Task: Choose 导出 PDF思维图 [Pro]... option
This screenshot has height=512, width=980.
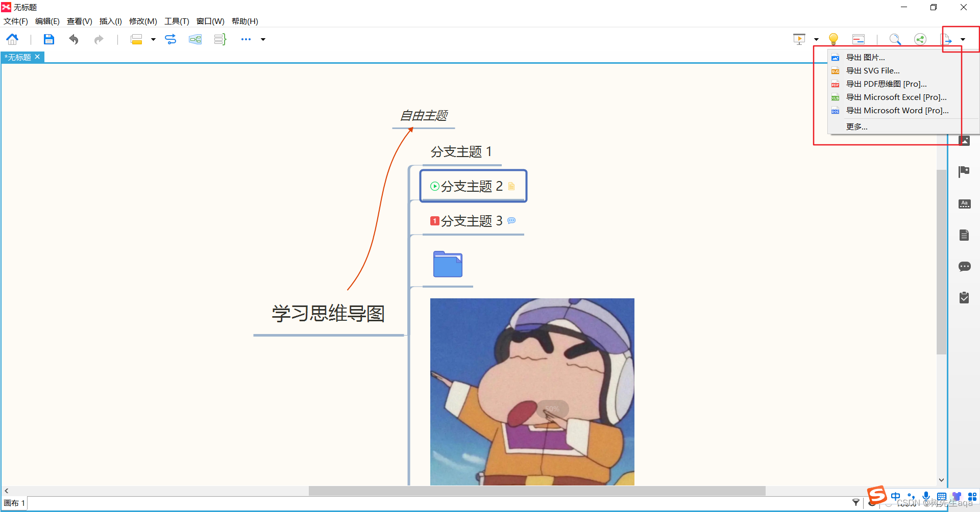Action: point(903,84)
